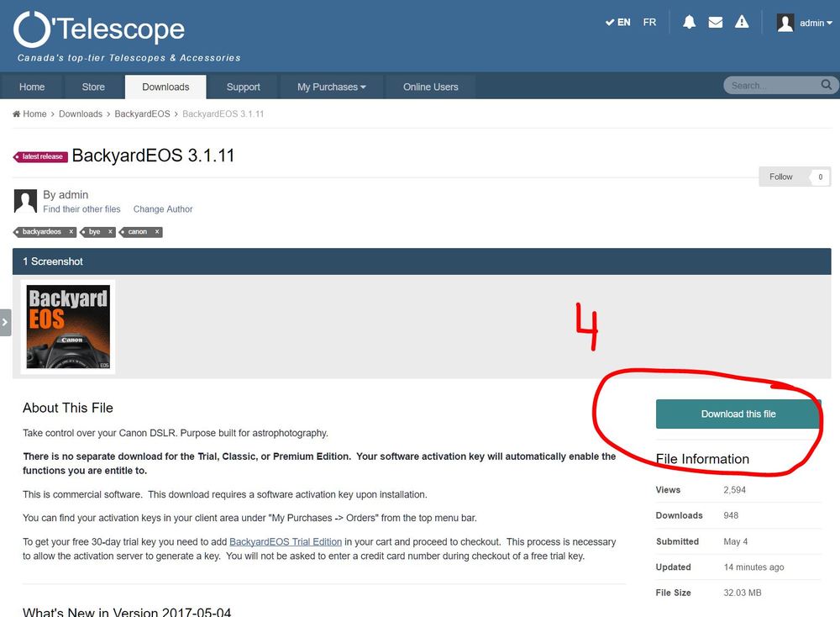
Task: Open the Support tab
Action: (x=244, y=87)
